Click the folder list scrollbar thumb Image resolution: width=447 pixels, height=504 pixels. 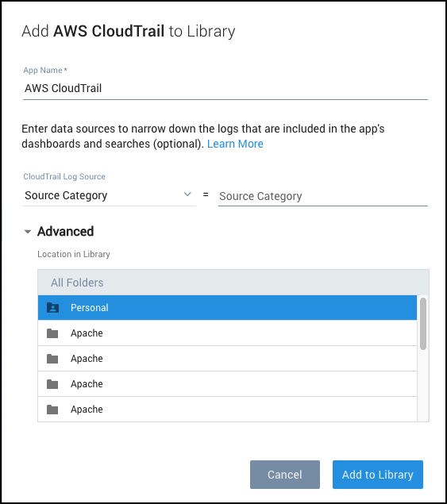tap(423, 324)
